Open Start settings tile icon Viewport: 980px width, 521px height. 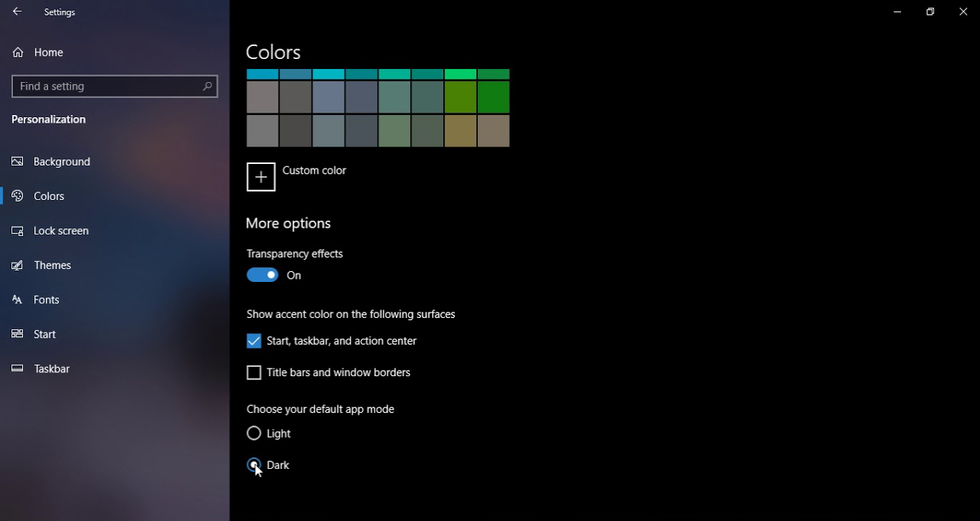tap(18, 334)
